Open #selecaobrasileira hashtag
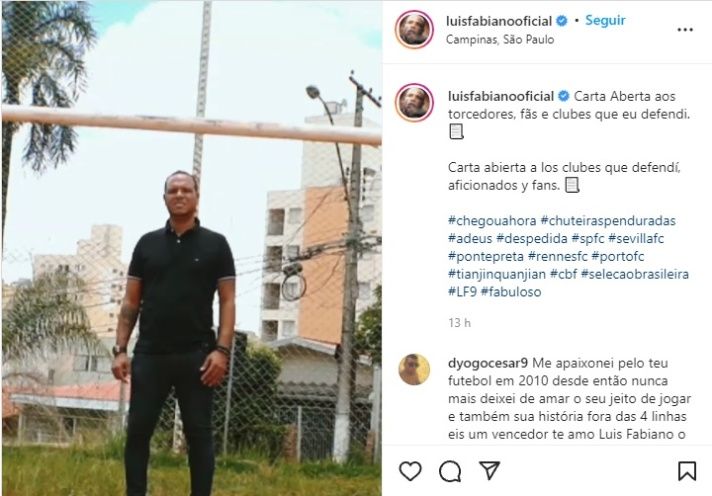 point(635,274)
